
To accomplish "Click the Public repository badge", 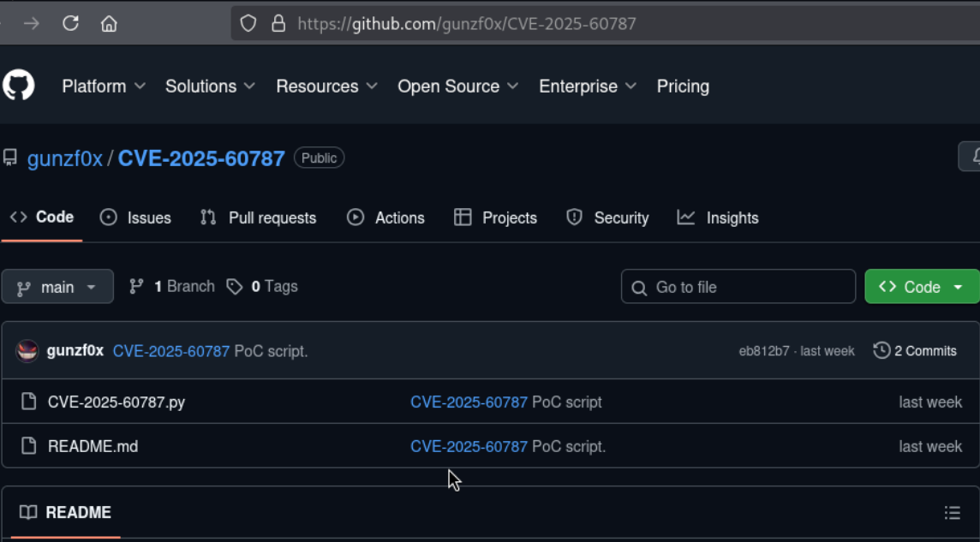I will tap(319, 158).
